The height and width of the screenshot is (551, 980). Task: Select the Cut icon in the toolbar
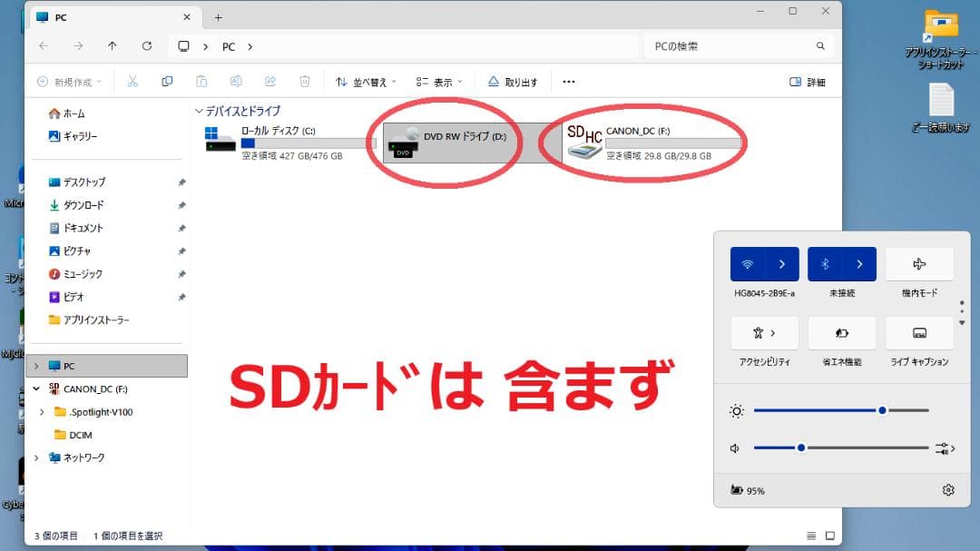[x=132, y=82]
